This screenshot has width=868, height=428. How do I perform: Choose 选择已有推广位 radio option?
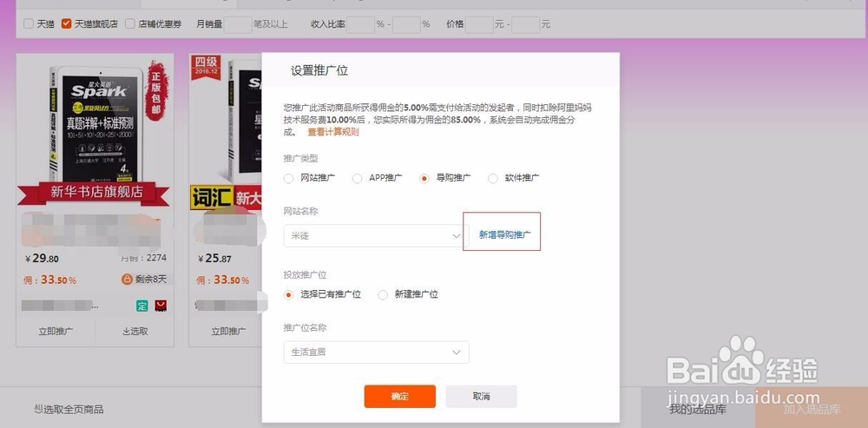288,294
